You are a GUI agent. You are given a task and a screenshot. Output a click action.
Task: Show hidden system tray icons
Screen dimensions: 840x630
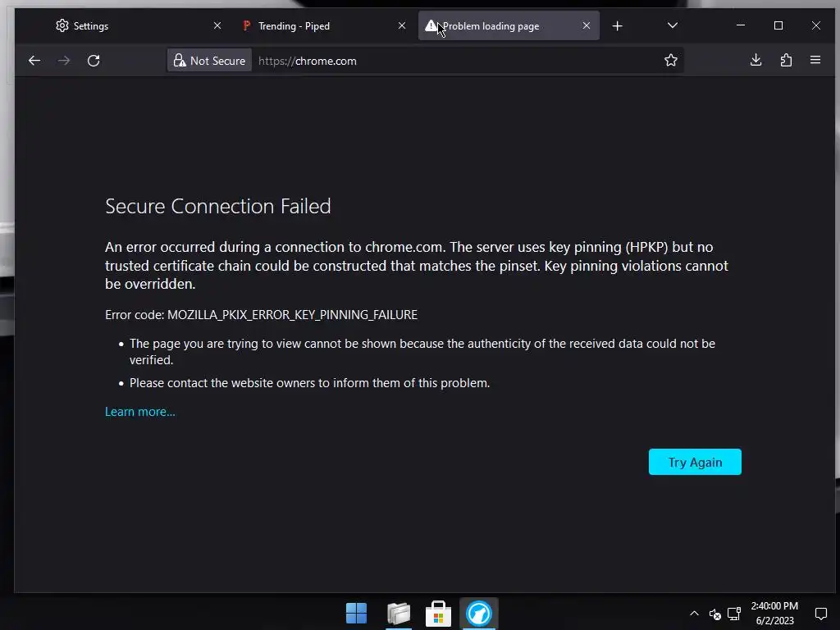tap(694, 614)
